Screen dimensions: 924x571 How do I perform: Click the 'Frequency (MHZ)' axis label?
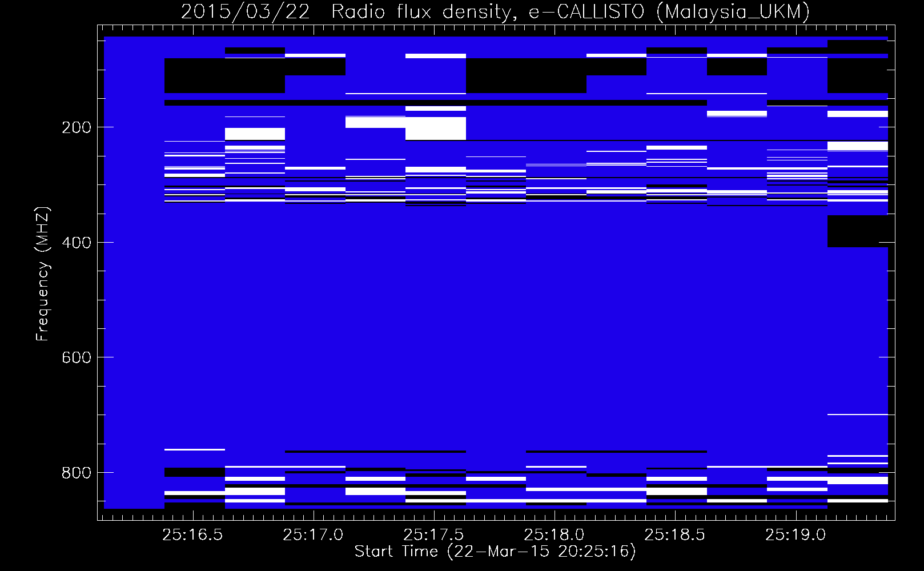[43, 274]
